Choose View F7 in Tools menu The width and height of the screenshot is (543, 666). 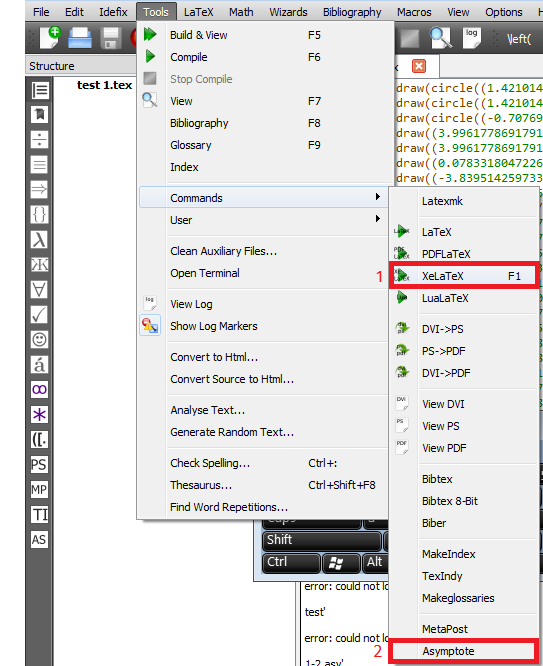tap(263, 101)
